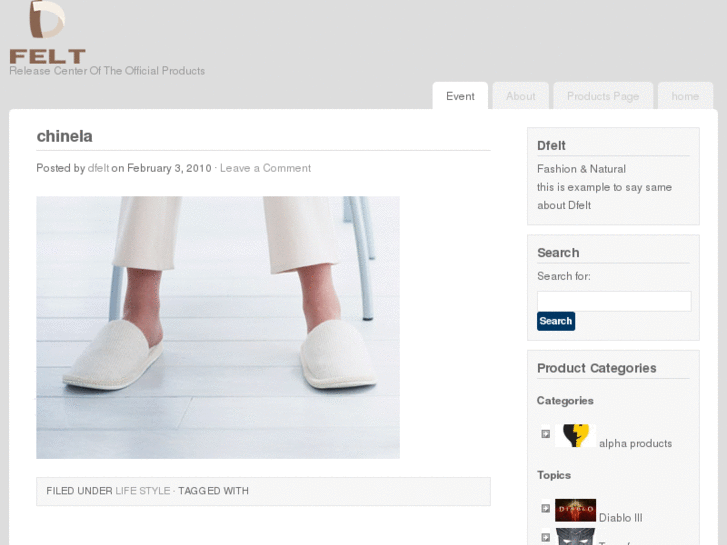Click the FELT site title

coord(48,57)
